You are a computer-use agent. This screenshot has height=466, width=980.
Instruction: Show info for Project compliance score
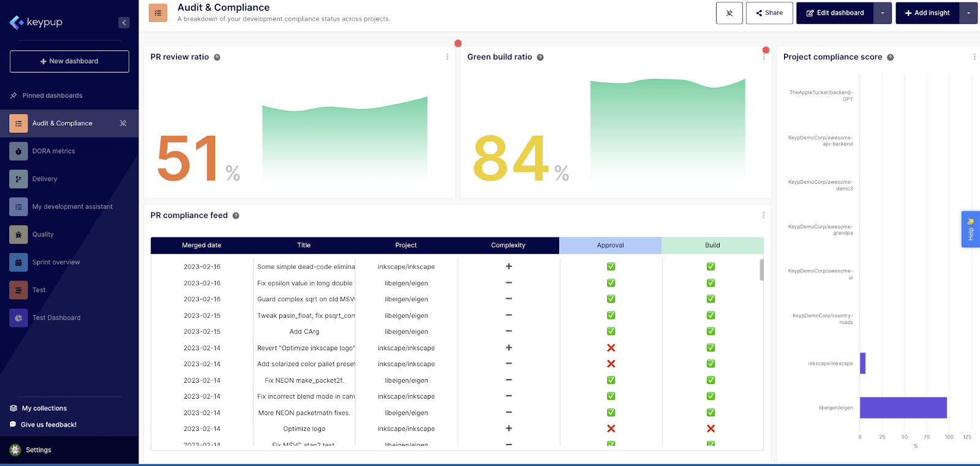coord(891,58)
